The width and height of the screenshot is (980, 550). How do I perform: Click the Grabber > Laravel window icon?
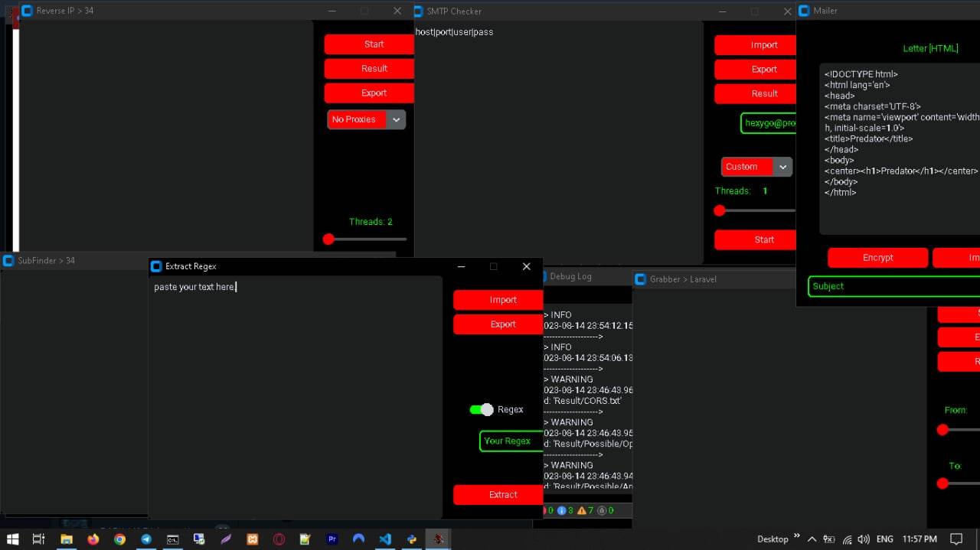[x=641, y=279]
